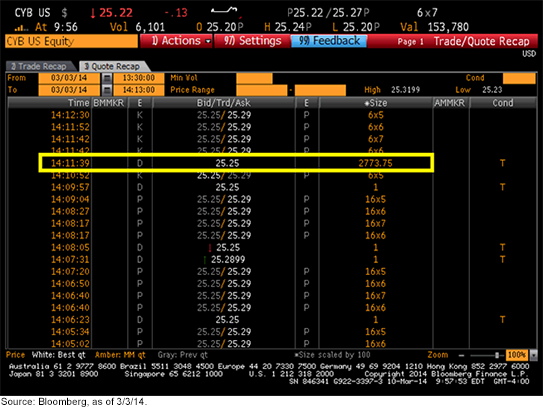Viewport: 543px width, 410px height.
Task: Click the 14:06:50 row size 16x6
Action: [x=375, y=284]
